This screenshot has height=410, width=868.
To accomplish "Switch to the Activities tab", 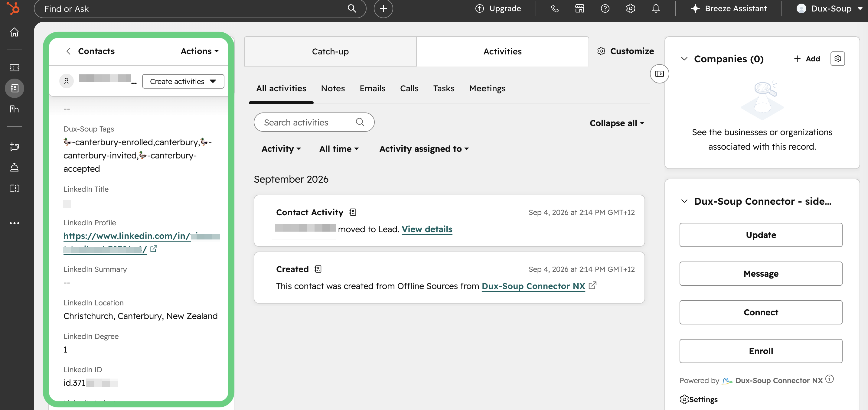I will tap(502, 51).
